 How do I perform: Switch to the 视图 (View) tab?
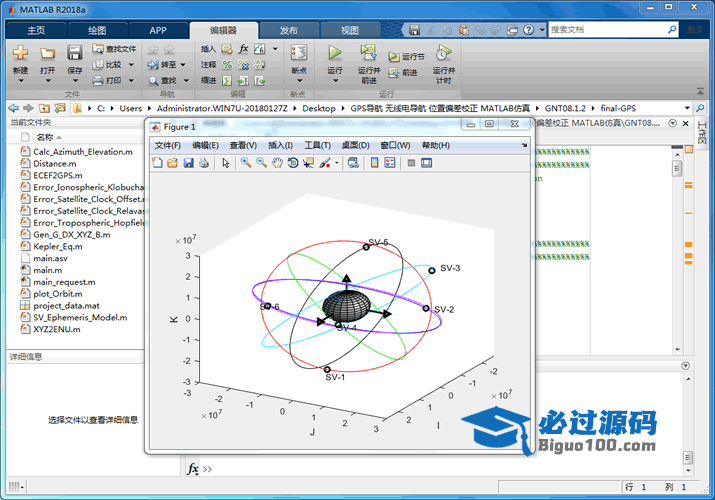(350, 30)
